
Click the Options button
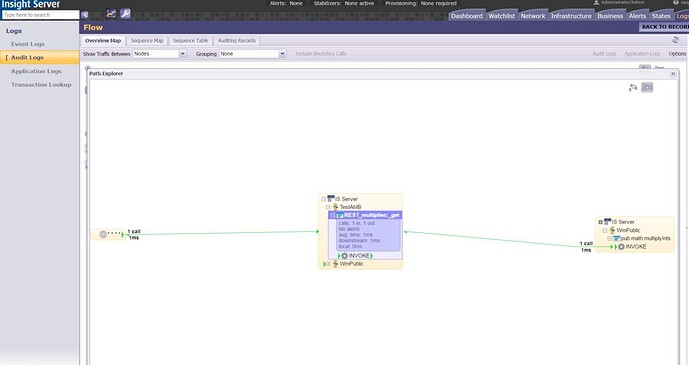click(x=677, y=54)
